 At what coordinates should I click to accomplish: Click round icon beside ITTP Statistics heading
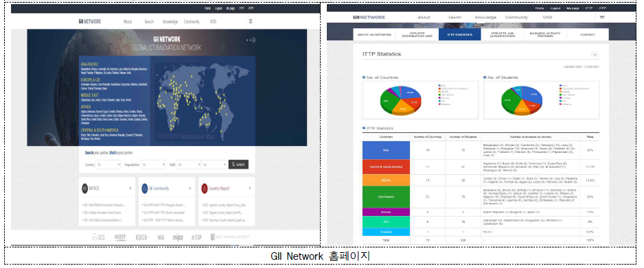coord(595,55)
